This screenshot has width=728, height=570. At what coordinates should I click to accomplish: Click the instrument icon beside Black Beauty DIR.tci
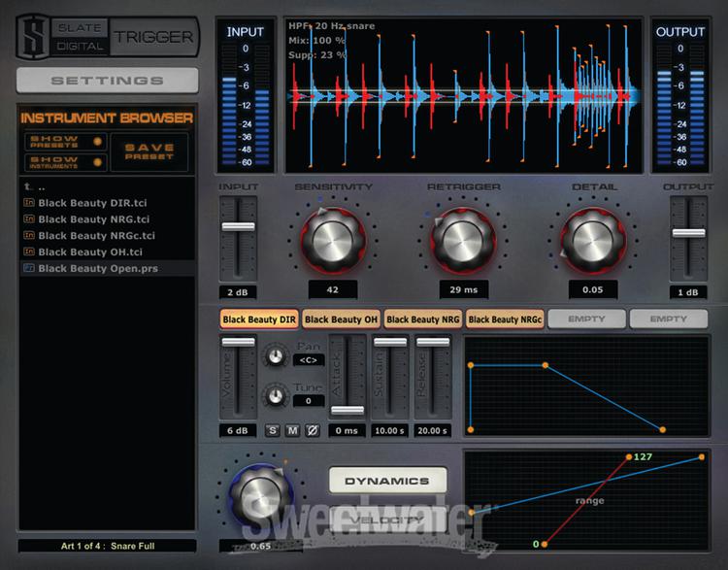(x=28, y=203)
